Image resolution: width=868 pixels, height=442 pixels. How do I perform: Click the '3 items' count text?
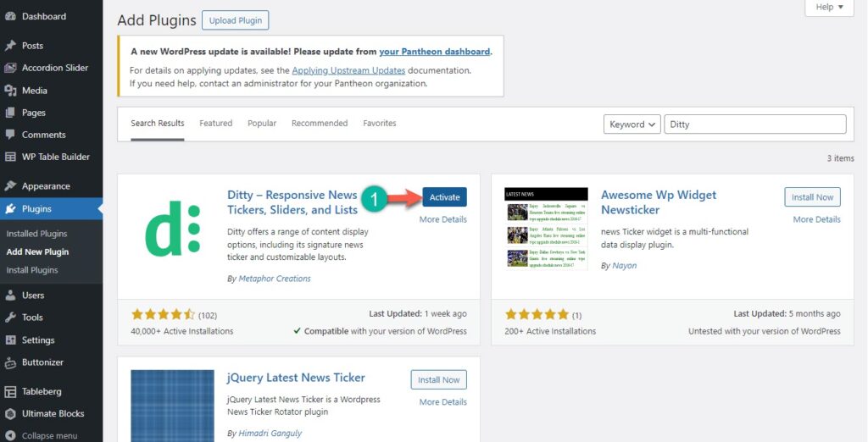pyautogui.click(x=841, y=158)
